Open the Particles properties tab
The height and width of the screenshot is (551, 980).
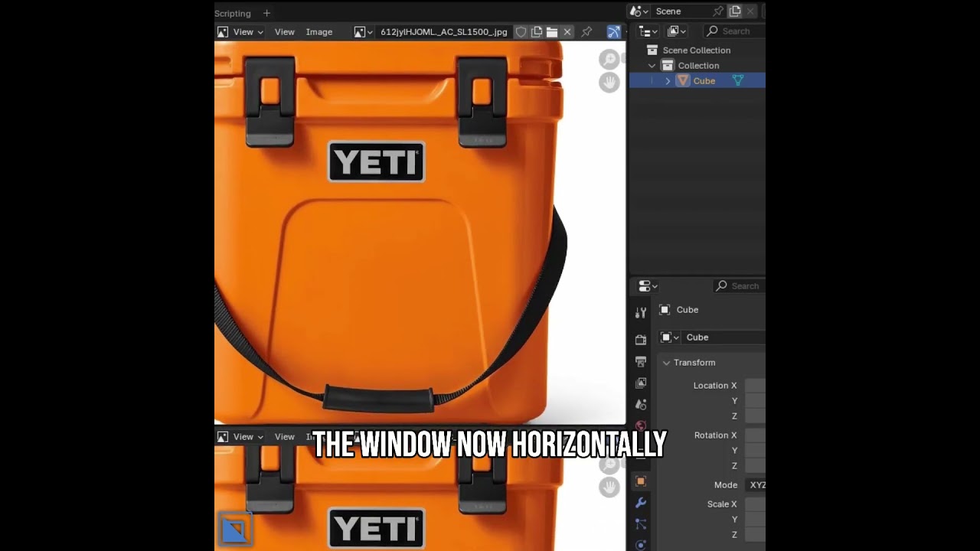[x=641, y=524]
